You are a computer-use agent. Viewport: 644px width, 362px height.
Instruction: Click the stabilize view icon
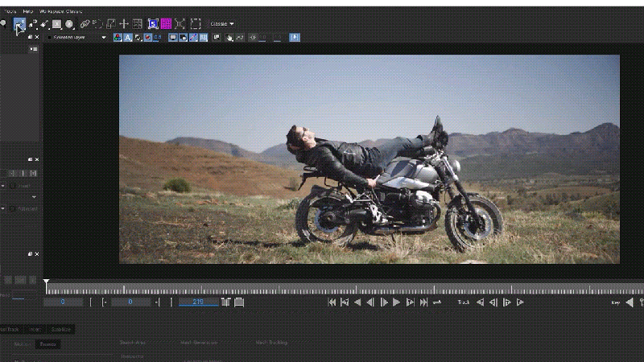point(217,37)
